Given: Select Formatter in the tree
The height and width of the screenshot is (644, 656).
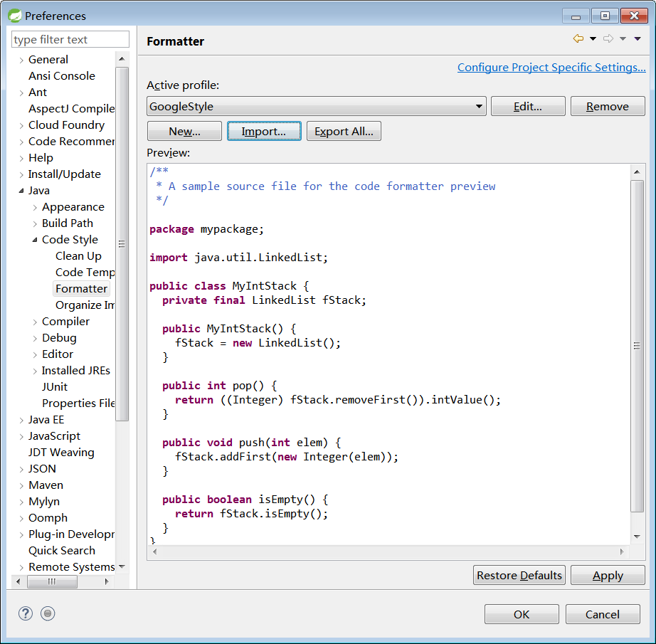Looking at the screenshot, I should click(81, 289).
